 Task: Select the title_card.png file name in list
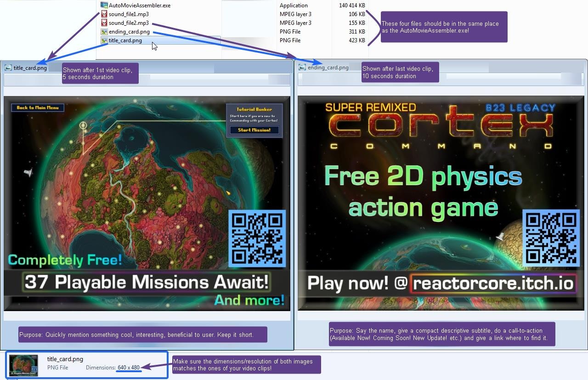[125, 40]
